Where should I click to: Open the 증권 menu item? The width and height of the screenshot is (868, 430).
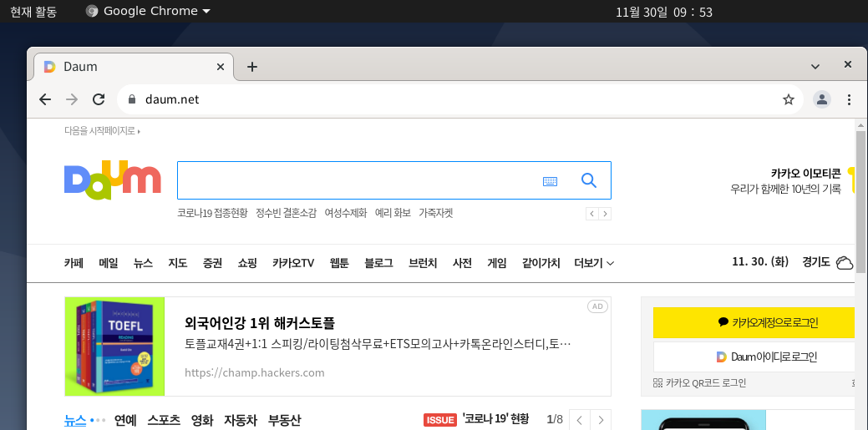point(212,263)
